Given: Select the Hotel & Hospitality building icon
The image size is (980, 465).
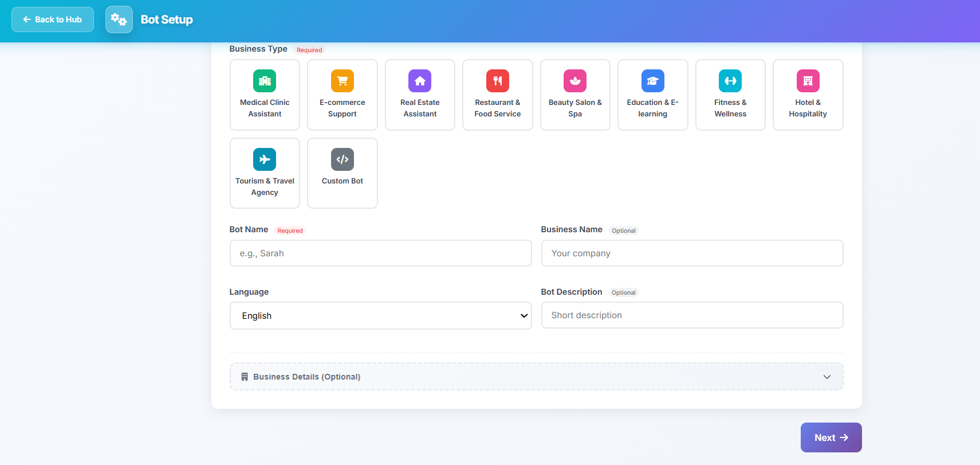Looking at the screenshot, I should point(808,81).
